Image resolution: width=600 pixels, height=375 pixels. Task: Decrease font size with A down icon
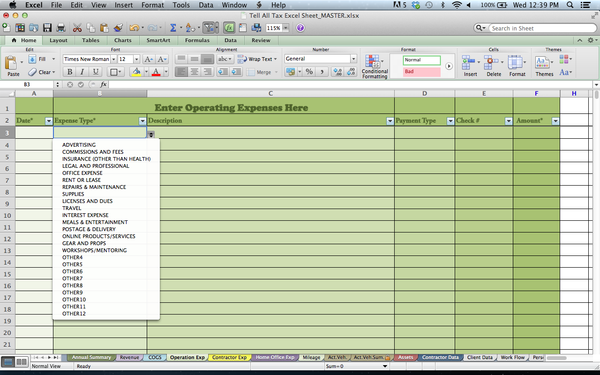(x=162, y=59)
